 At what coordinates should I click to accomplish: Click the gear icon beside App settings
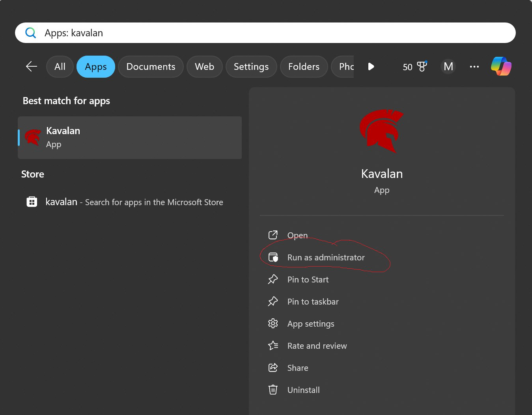273,323
